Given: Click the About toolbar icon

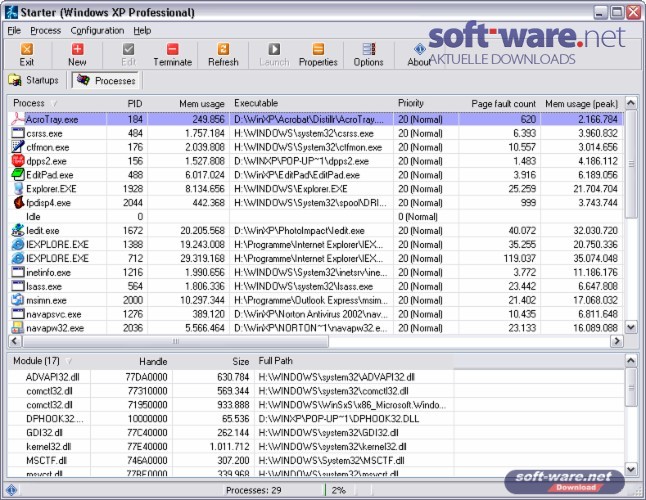Looking at the screenshot, I should point(419,49).
